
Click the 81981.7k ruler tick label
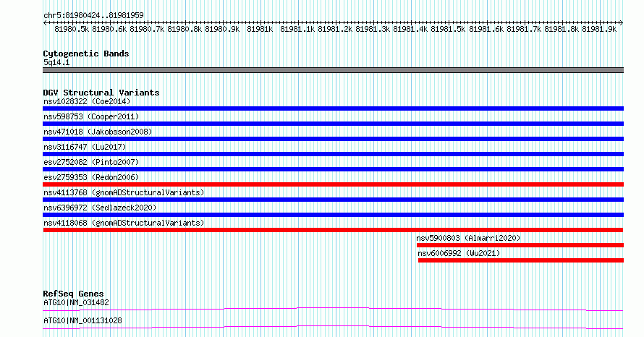tap(524, 29)
